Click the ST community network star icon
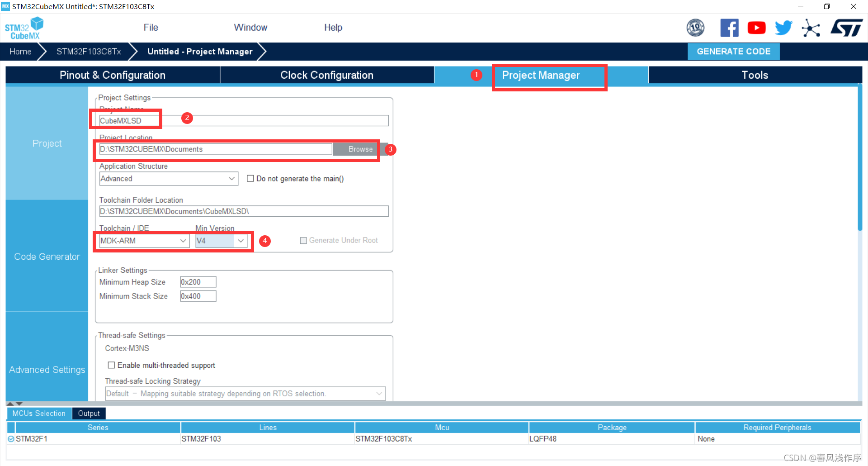Viewport: 868px width, 466px height. point(811,28)
